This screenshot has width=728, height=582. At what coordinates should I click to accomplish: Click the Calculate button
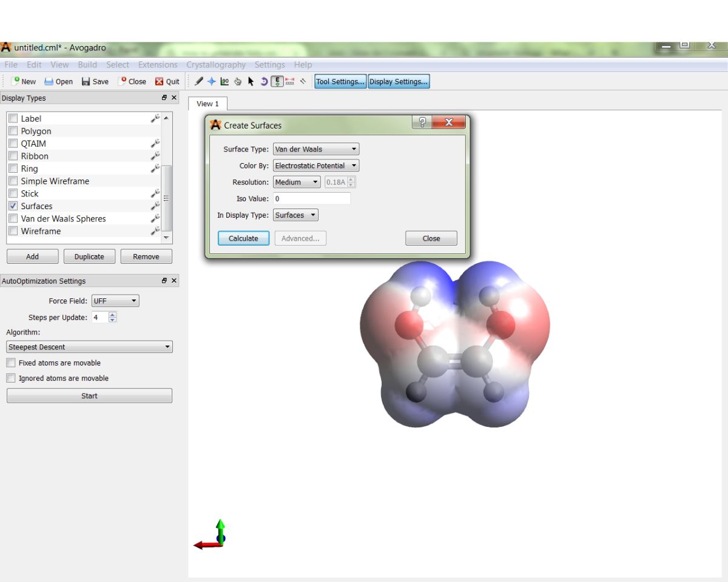point(243,238)
